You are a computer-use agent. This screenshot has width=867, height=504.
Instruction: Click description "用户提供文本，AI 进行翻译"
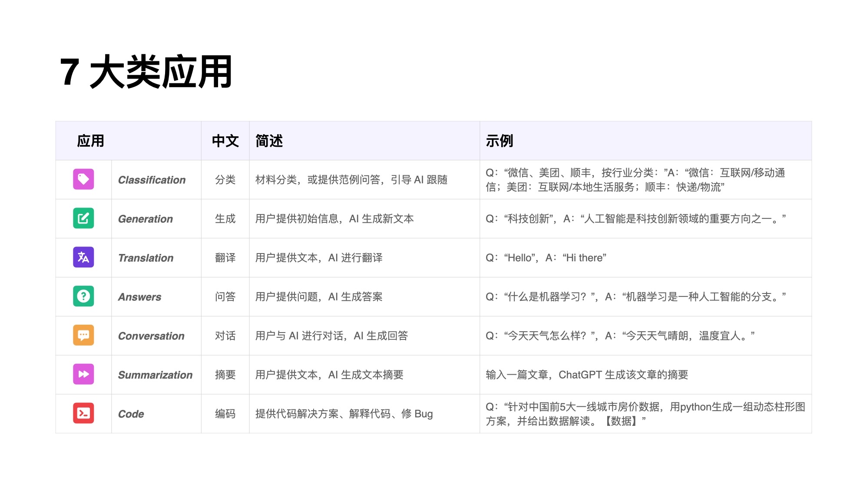(x=319, y=258)
